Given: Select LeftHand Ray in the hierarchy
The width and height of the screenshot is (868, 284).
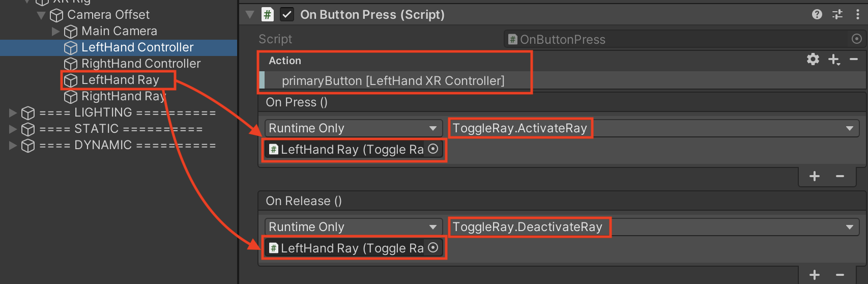Looking at the screenshot, I should pos(120,80).
